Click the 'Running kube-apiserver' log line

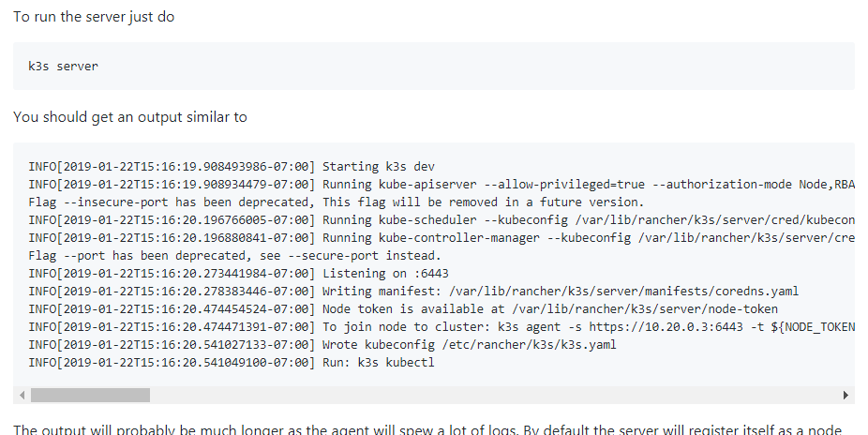click(x=441, y=185)
